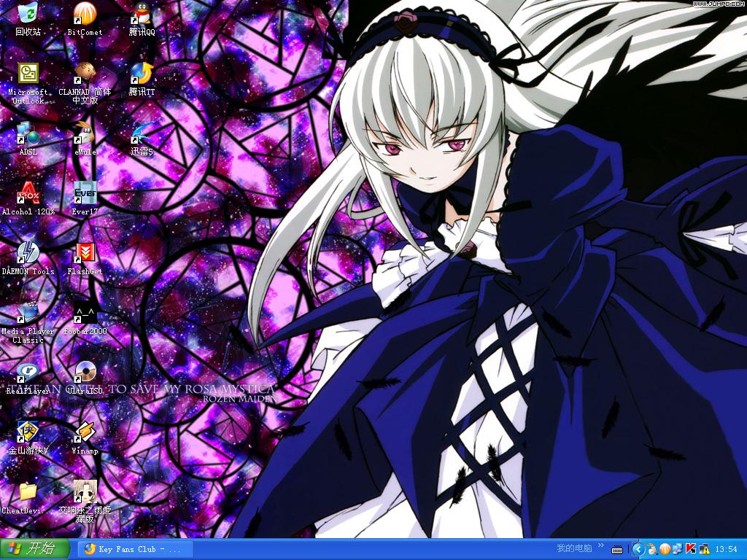The width and height of the screenshot is (747, 560).
Task: Click the 开始 Start button
Action: click(x=35, y=550)
